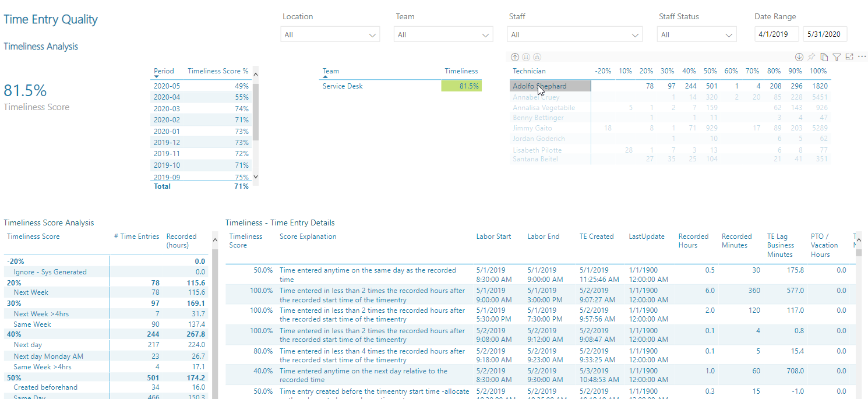Viewport: 868px width, 399px height.
Task: Click the PTO / Vacation Hours header
Action: pos(824,245)
